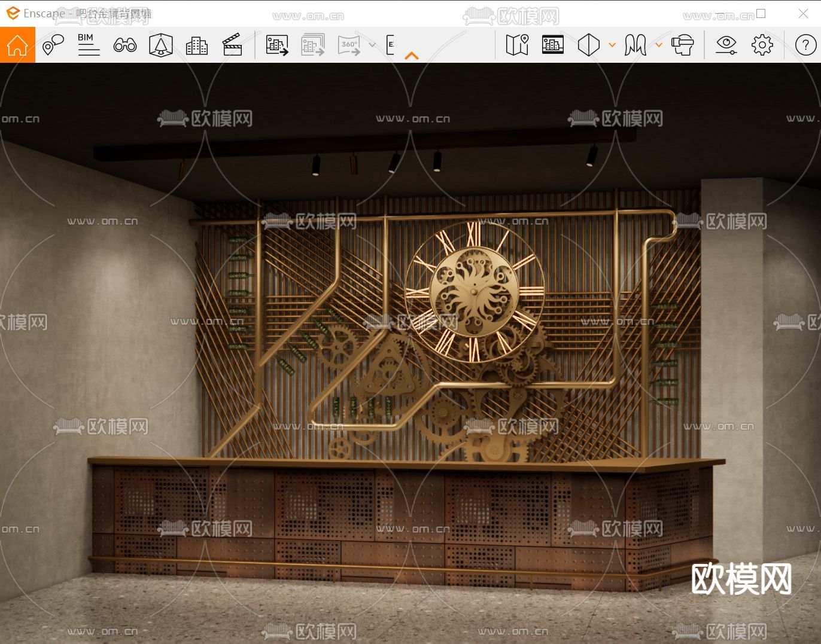Click the Enscape title bar logo
The height and width of the screenshot is (644, 821).
12,13
